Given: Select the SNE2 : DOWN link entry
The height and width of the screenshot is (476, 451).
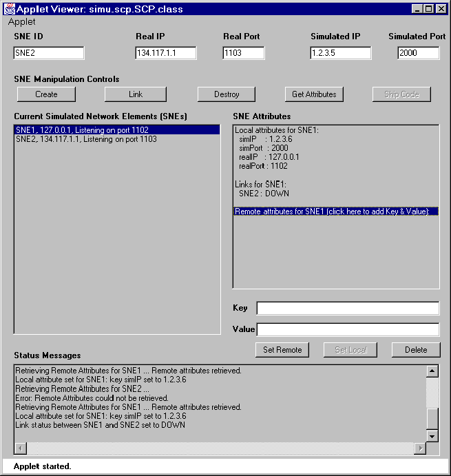Looking at the screenshot, I should [264, 194].
